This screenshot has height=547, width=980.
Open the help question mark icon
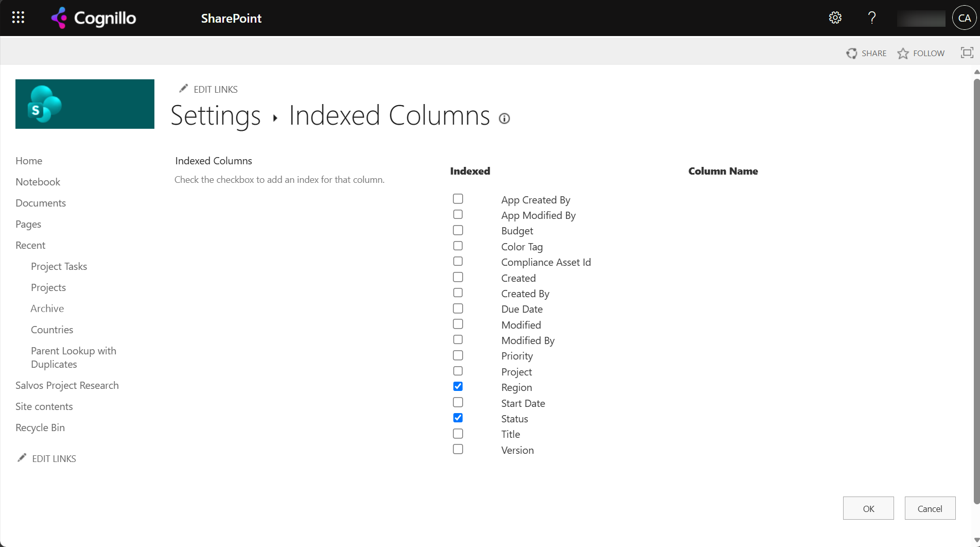pos(871,18)
